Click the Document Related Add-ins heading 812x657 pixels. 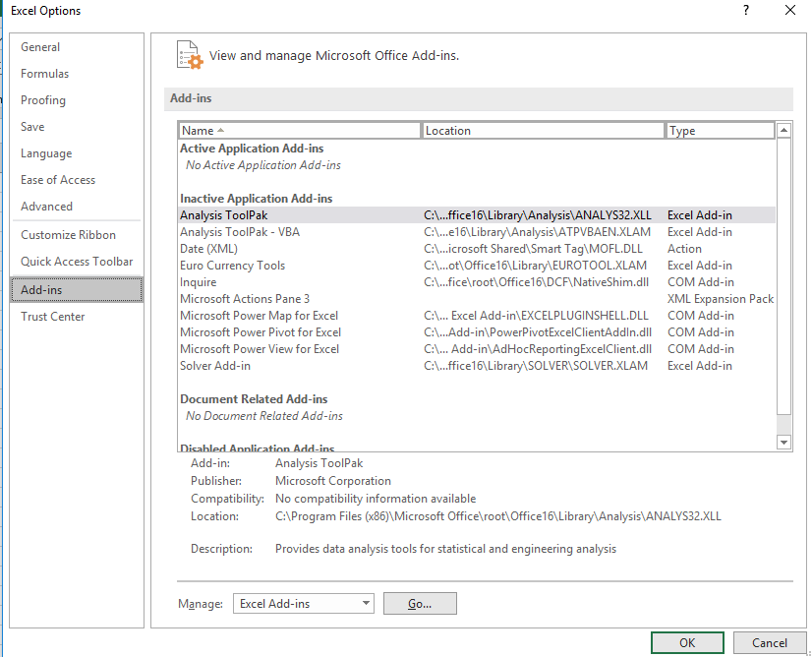click(254, 399)
